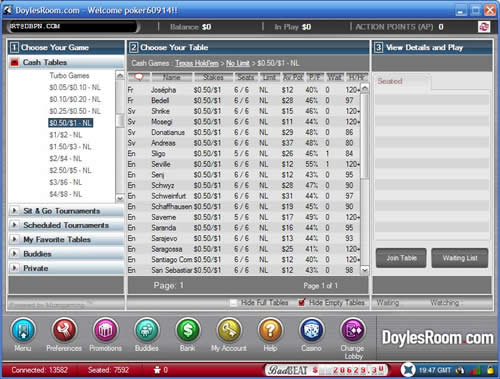
Task: Click the BadBeat jackpot counter
Action: pos(327,370)
